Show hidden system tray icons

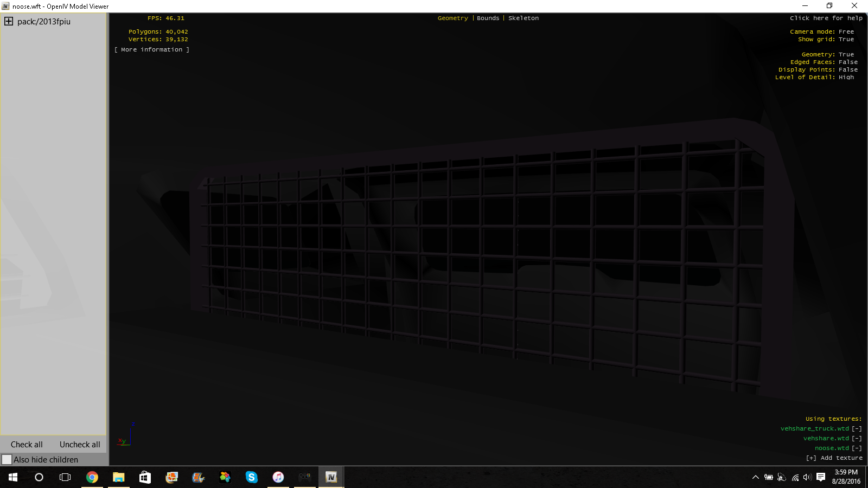click(755, 477)
